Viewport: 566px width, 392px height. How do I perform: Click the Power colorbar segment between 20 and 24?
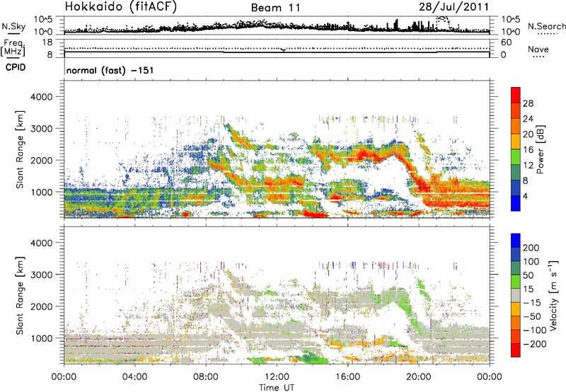(x=516, y=126)
